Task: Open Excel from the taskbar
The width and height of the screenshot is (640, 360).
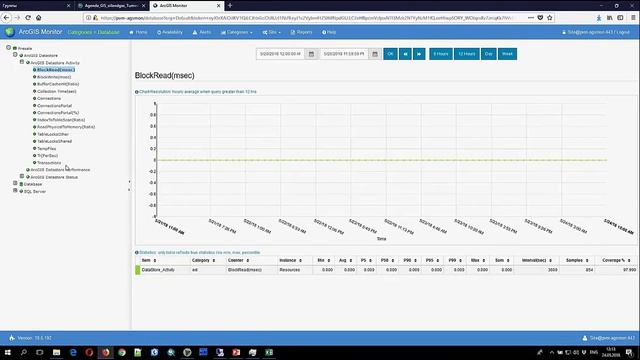Action: tap(269, 352)
